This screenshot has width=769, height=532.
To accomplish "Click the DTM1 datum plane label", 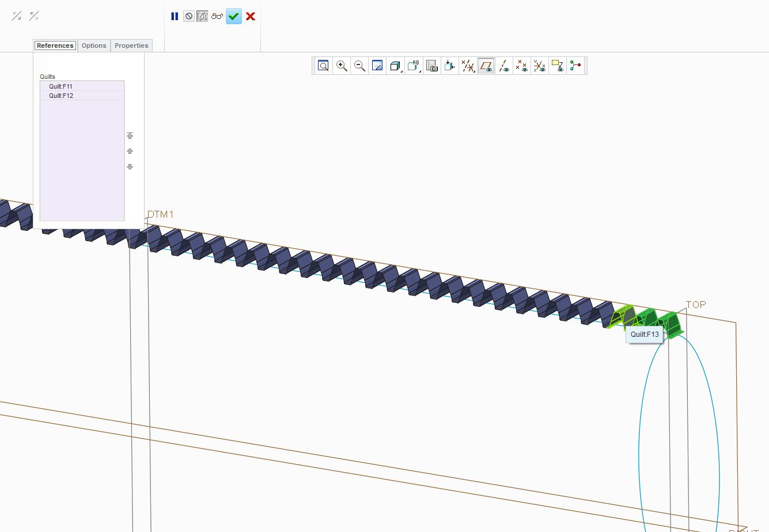I will point(161,214).
